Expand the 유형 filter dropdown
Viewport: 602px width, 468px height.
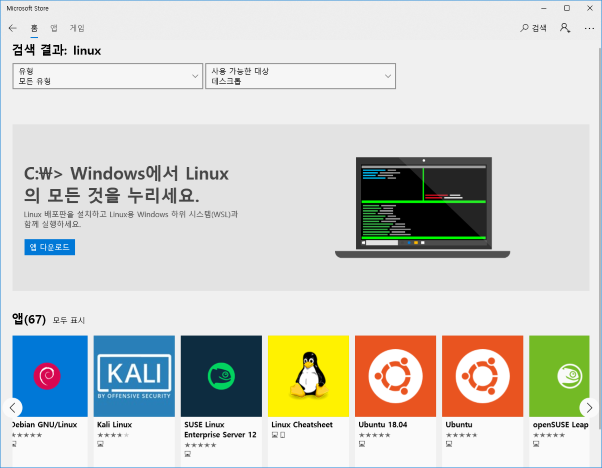coord(108,76)
